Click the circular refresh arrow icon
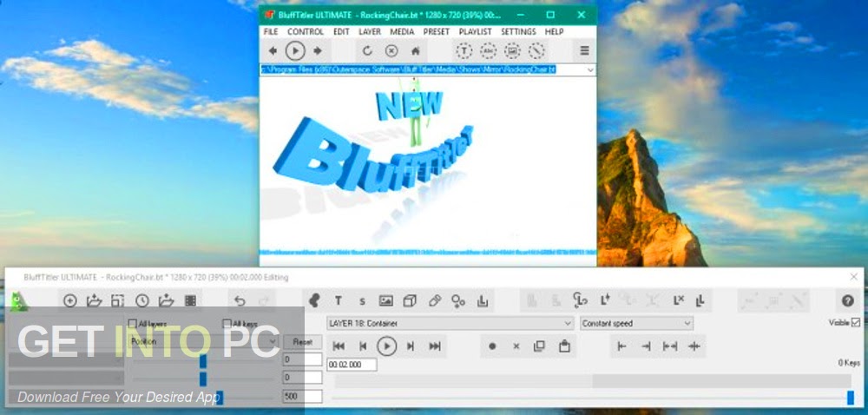 pos(367,51)
